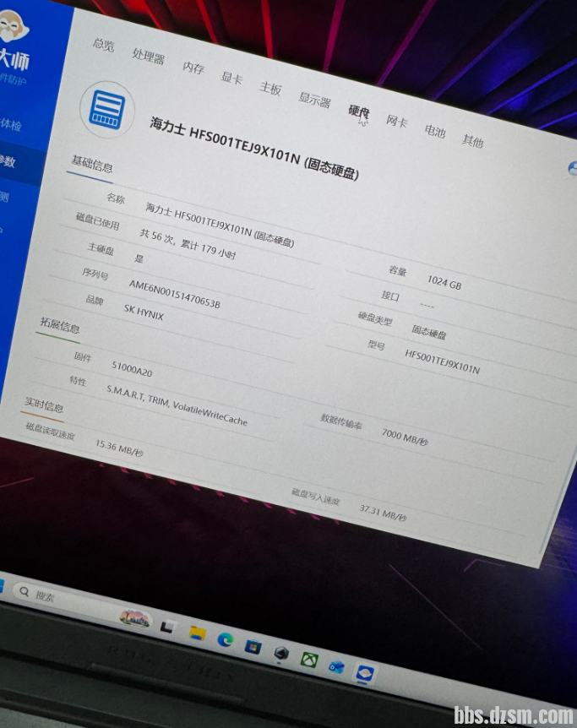Switch to the 处理器 processor tab
This screenshot has height=728, width=577.
tap(148, 56)
